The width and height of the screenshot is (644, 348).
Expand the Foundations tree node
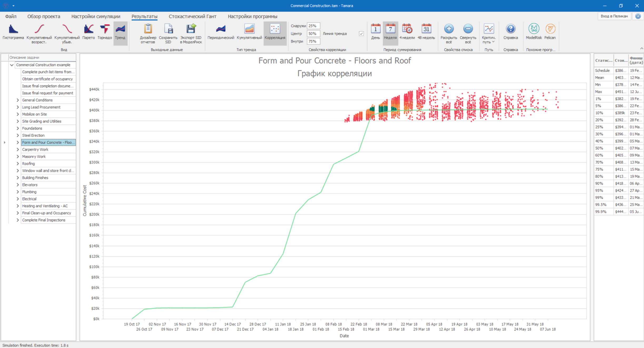point(18,128)
